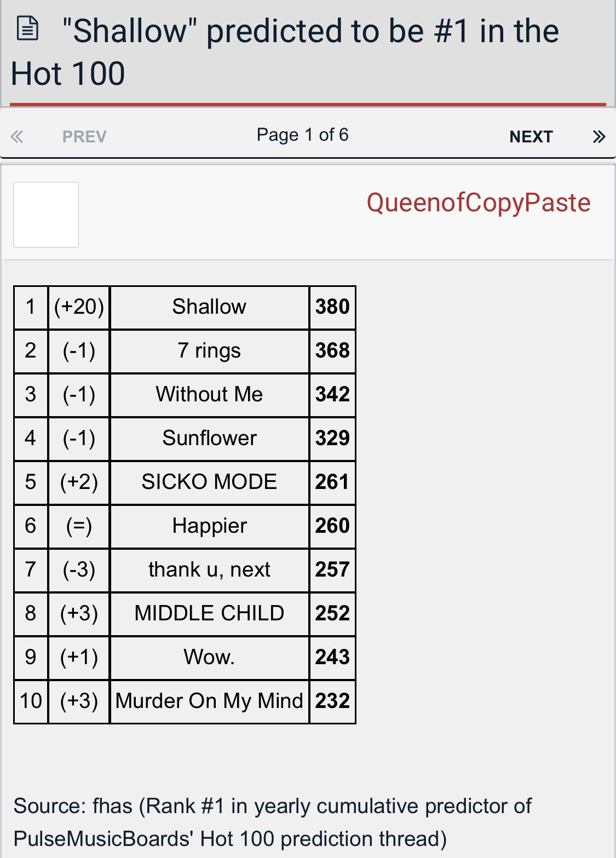The width and height of the screenshot is (616, 858).
Task: Click the Happier song cell
Action: 209,526
